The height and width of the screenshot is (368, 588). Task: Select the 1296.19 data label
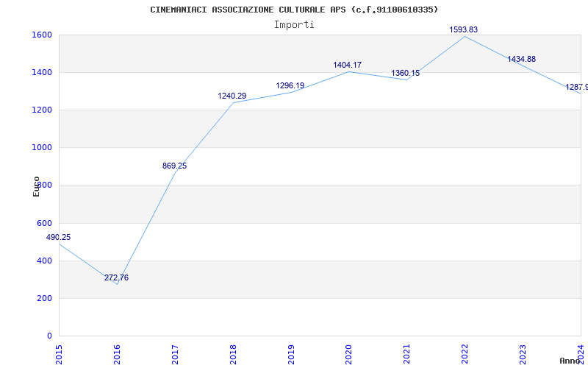click(290, 85)
